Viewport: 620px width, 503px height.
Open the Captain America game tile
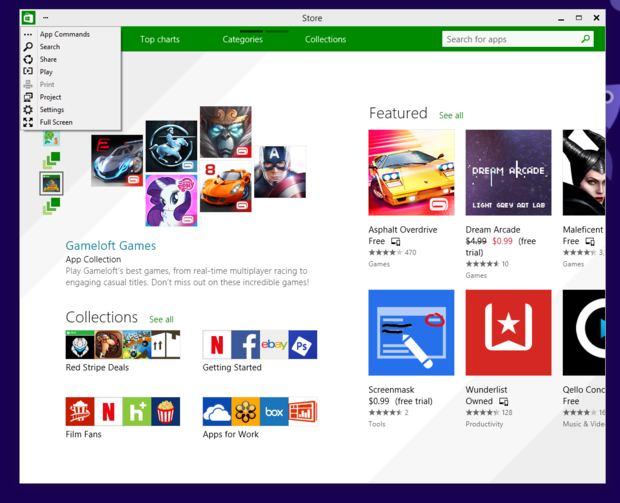tap(280, 172)
